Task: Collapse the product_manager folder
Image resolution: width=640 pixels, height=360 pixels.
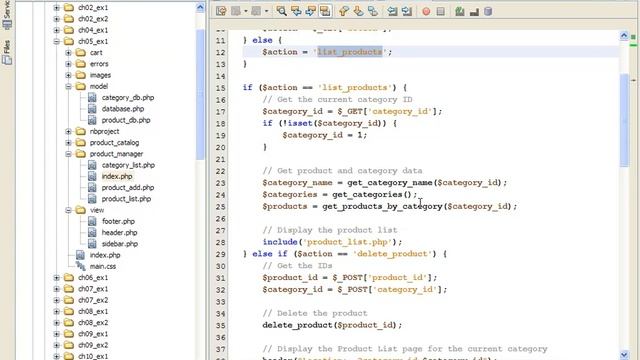Action: [x=69, y=154]
